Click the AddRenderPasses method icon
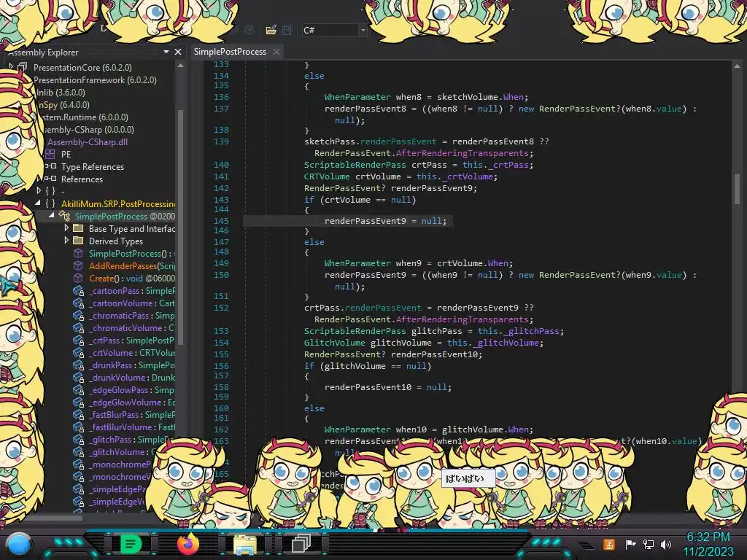Image resolution: width=747 pixels, height=560 pixels. point(78,265)
